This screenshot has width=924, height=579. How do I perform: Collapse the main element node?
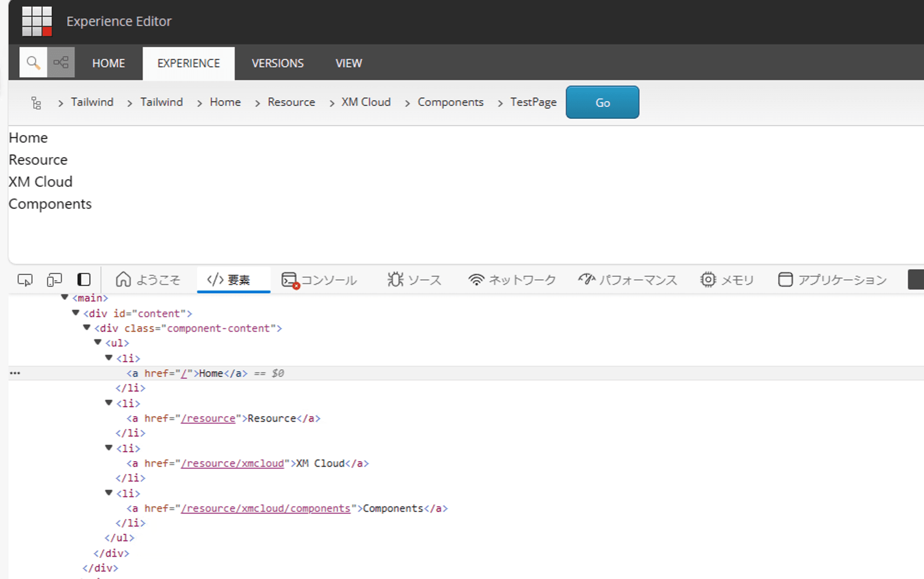65,298
